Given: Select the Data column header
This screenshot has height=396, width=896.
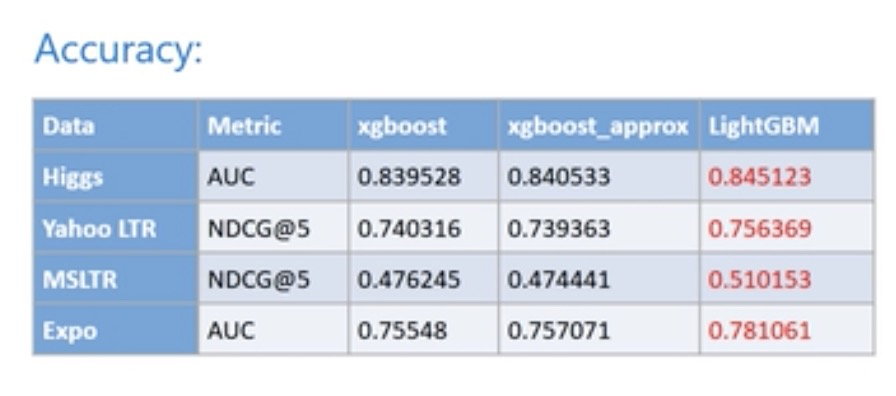Looking at the screenshot, I should (x=69, y=126).
